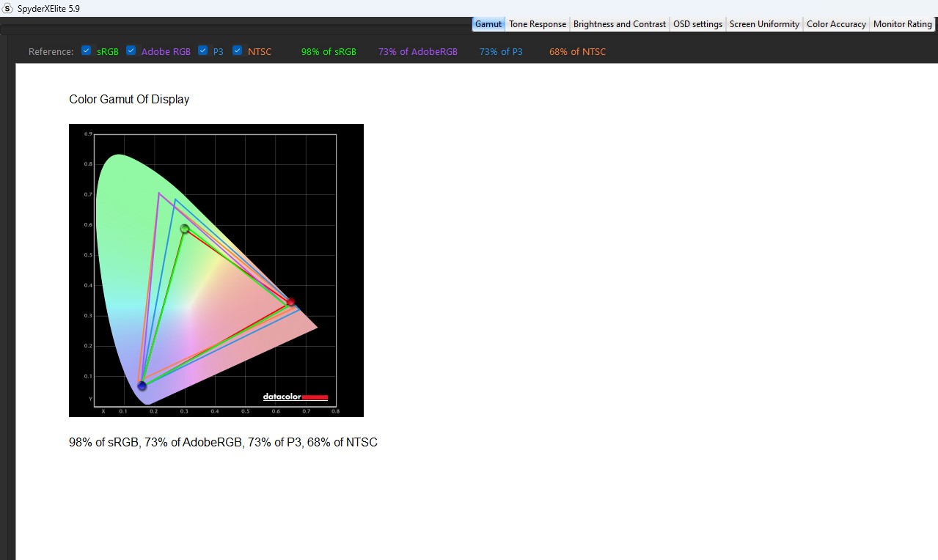Uncheck the sRGB reference checkbox
The image size is (938, 560).
(x=87, y=51)
